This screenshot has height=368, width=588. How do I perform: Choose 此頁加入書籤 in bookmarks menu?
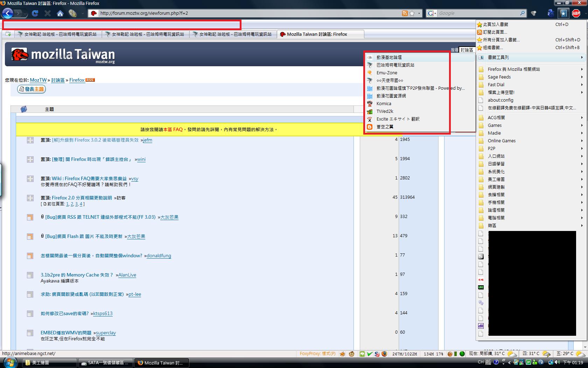point(495,25)
